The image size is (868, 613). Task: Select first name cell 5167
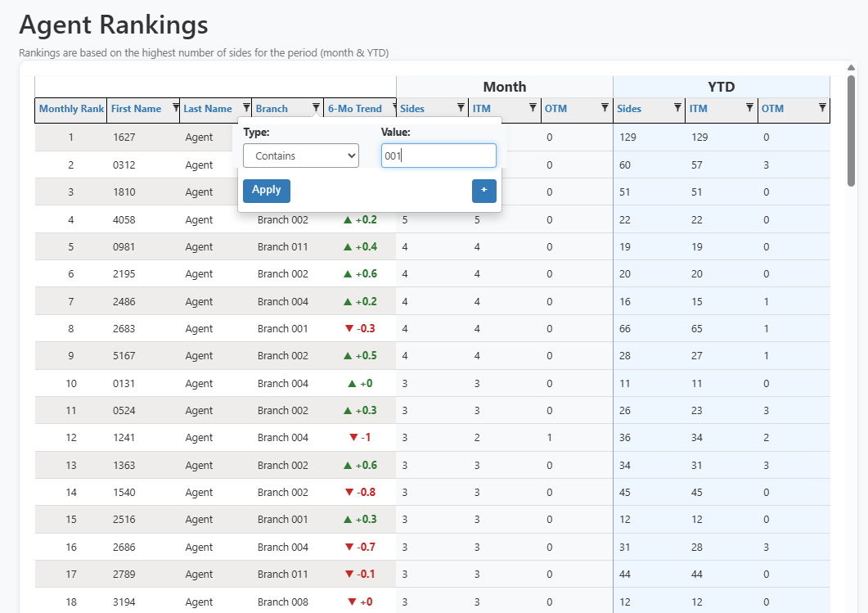tap(124, 356)
